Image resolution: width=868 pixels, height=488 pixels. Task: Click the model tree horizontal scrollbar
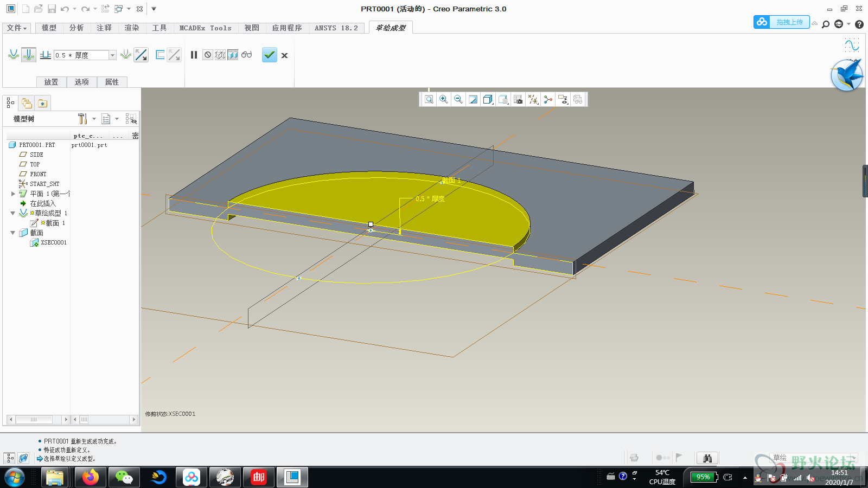point(35,420)
